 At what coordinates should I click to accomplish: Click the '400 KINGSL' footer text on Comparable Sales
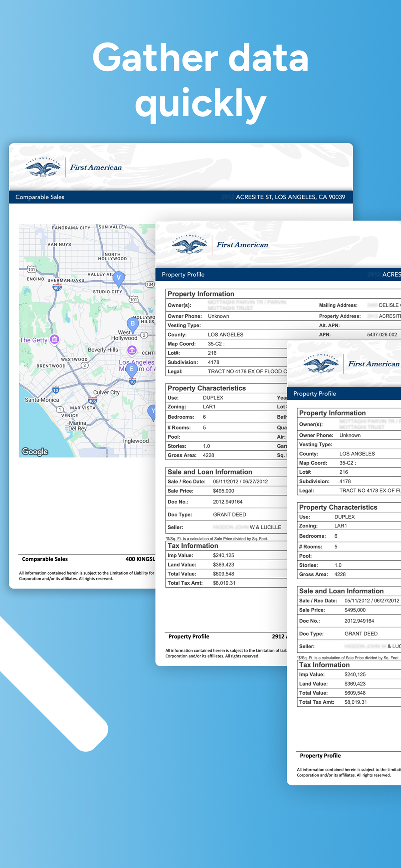[140, 559]
